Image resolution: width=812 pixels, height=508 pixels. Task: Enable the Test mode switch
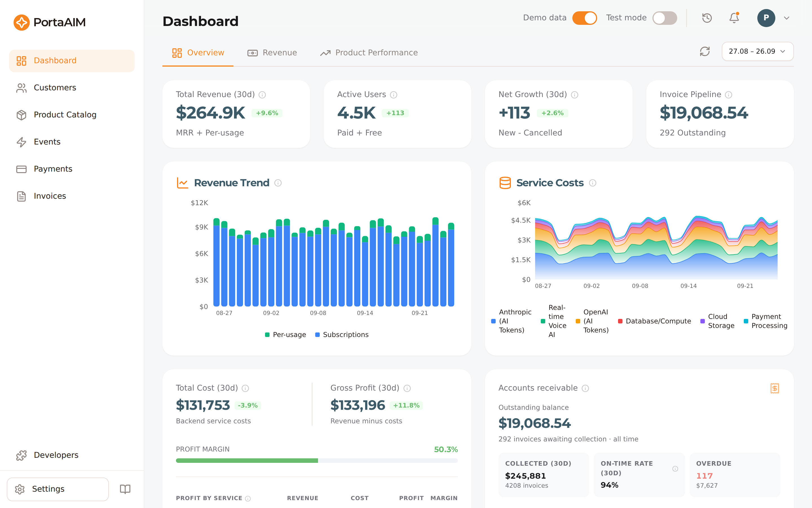coord(664,18)
